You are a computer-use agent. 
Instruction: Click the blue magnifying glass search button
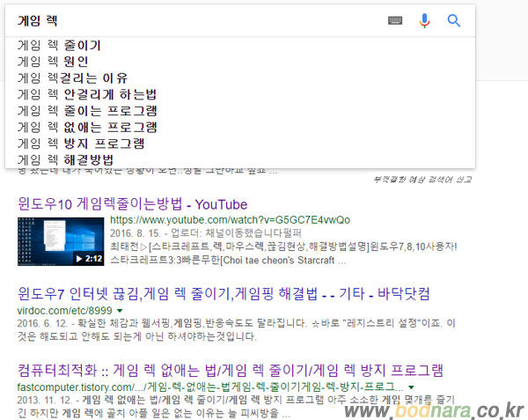(454, 20)
